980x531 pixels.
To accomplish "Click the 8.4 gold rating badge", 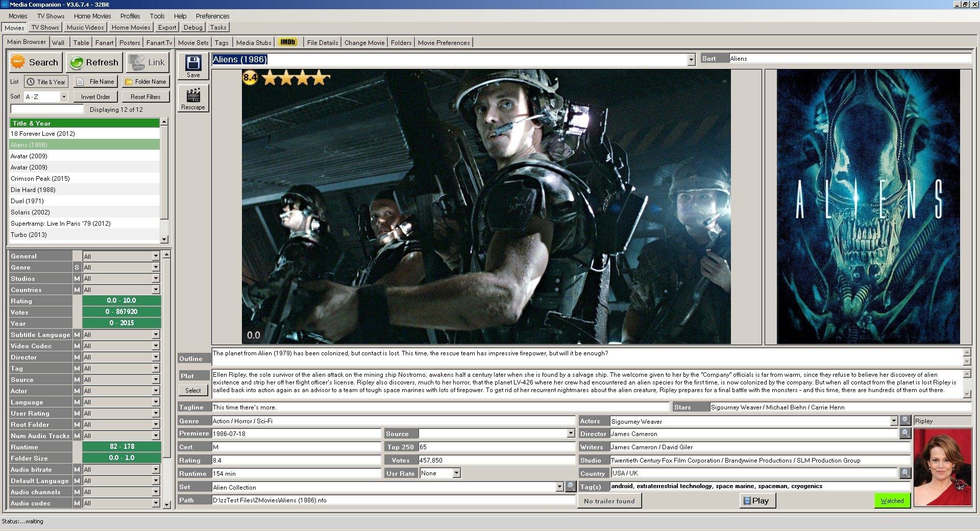I will point(250,78).
